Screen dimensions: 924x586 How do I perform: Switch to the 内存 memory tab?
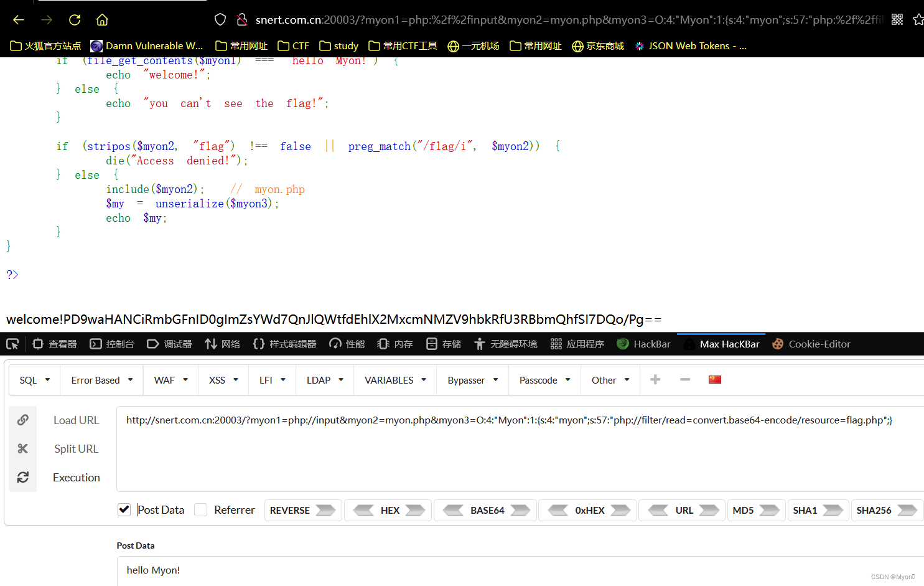(395, 344)
